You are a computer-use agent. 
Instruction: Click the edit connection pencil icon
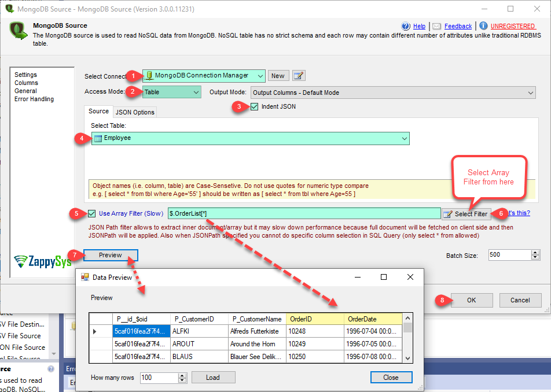coord(299,76)
